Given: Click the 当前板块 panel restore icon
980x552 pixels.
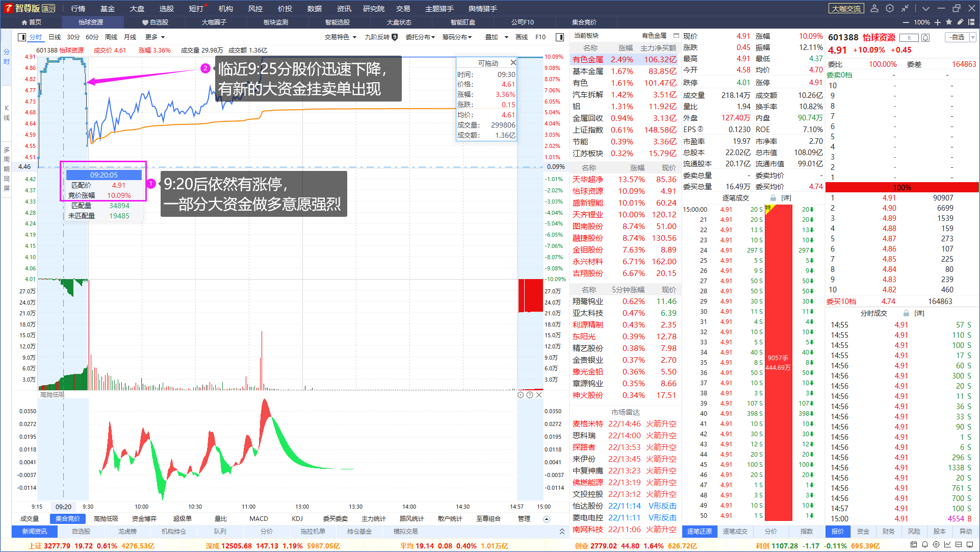Looking at the screenshot, I should tap(676, 36).
